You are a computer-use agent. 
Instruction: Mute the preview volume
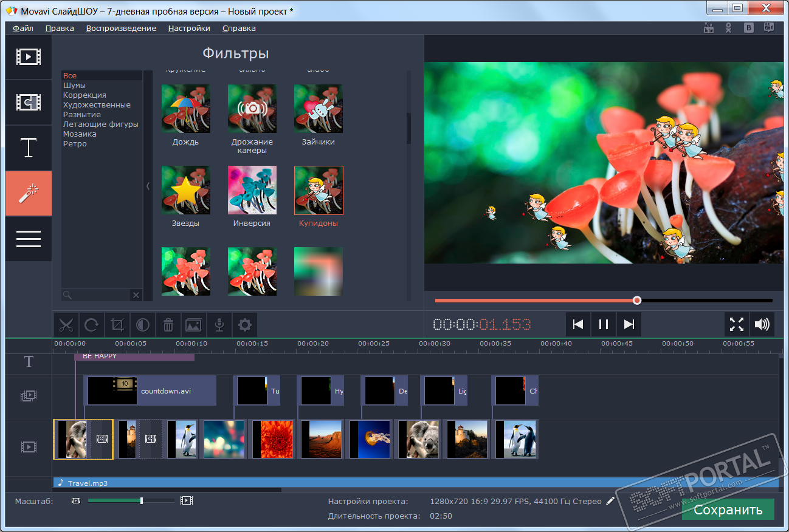[x=762, y=324]
